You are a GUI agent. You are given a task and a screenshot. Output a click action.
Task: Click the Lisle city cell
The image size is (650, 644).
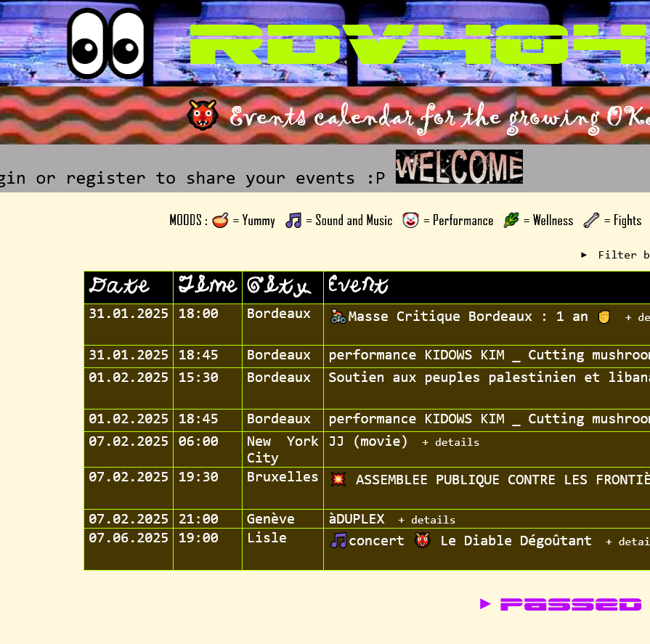pos(283,549)
